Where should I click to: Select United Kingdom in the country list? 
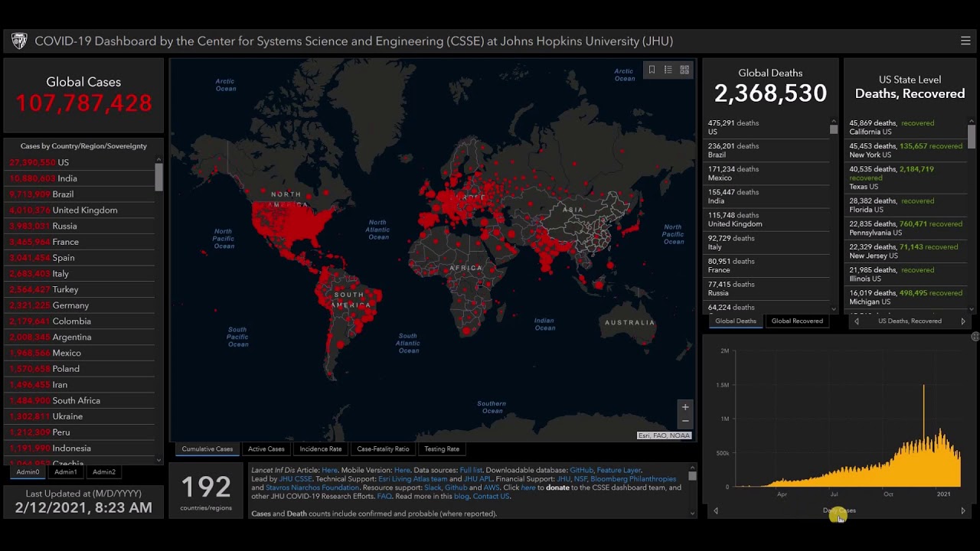pos(79,210)
